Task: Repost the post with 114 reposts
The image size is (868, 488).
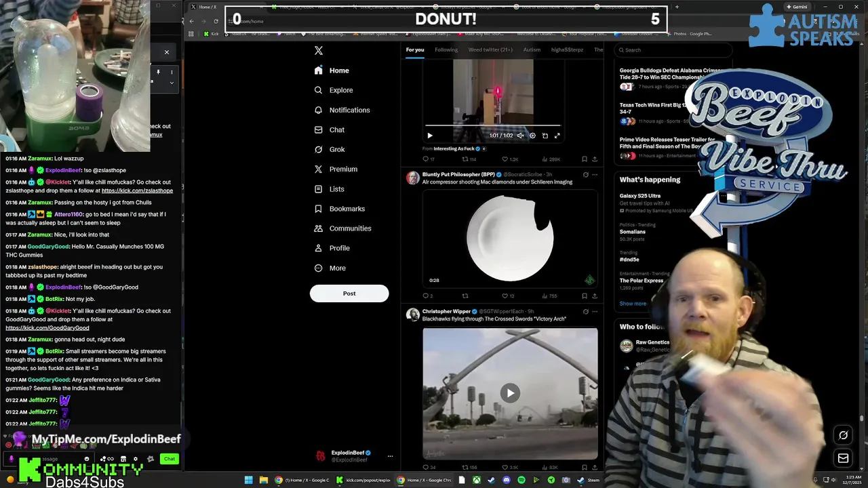Action: [x=469, y=159]
